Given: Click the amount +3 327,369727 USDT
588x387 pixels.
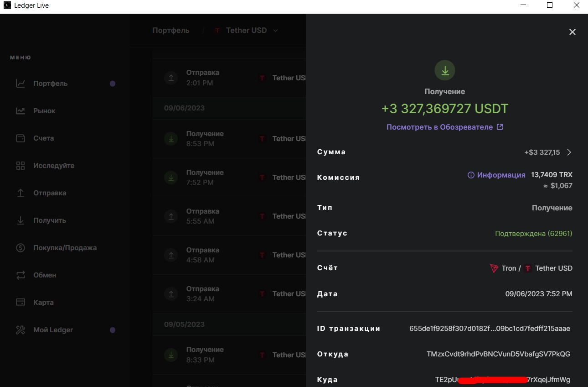Looking at the screenshot, I should (445, 109).
